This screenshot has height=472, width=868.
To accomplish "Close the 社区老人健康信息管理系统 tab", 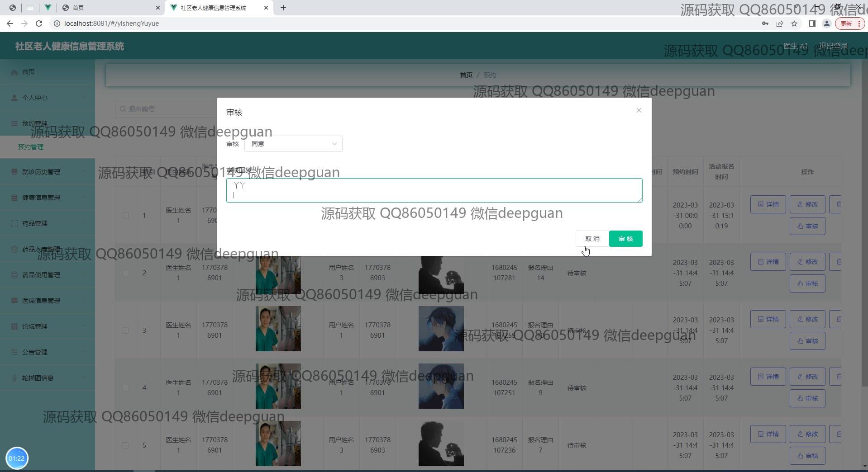I will 266,8.
